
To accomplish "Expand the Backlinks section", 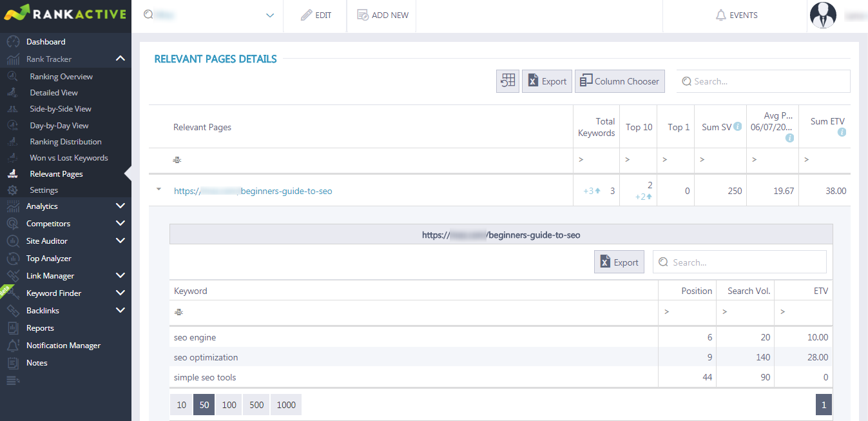I will [120, 311].
